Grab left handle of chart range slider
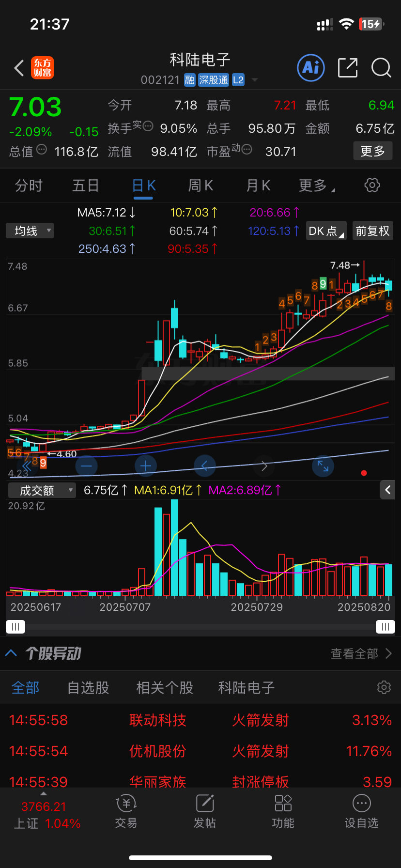Viewport: 401px width, 868px height. [x=15, y=627]
